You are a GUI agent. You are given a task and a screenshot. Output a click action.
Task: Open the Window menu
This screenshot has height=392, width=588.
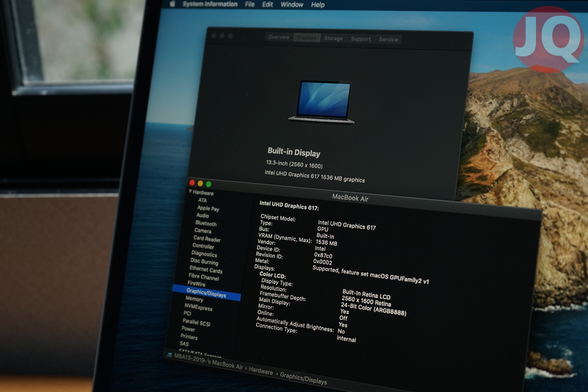(292, 5)
